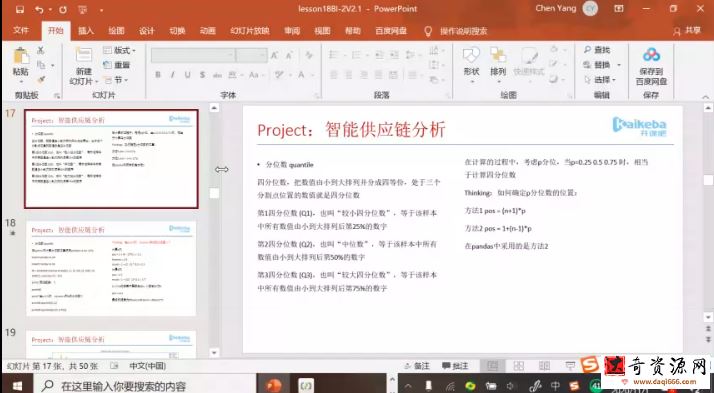Switch to Slide Sorter view icon
The width and height of the screenshot is (714, 393).
coord(518,366)
